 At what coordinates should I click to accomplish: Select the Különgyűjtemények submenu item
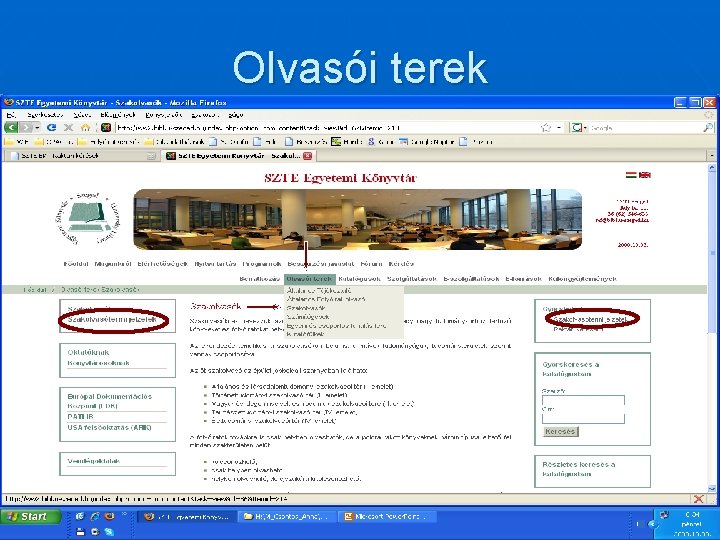pos(583,279)
